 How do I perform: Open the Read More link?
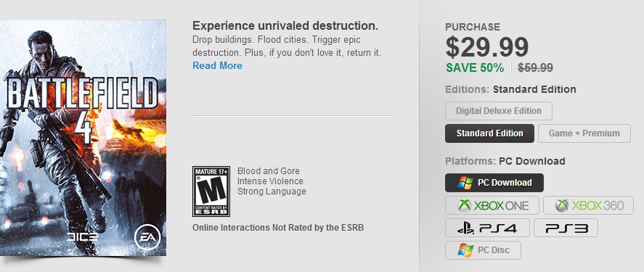pos(217,65)
